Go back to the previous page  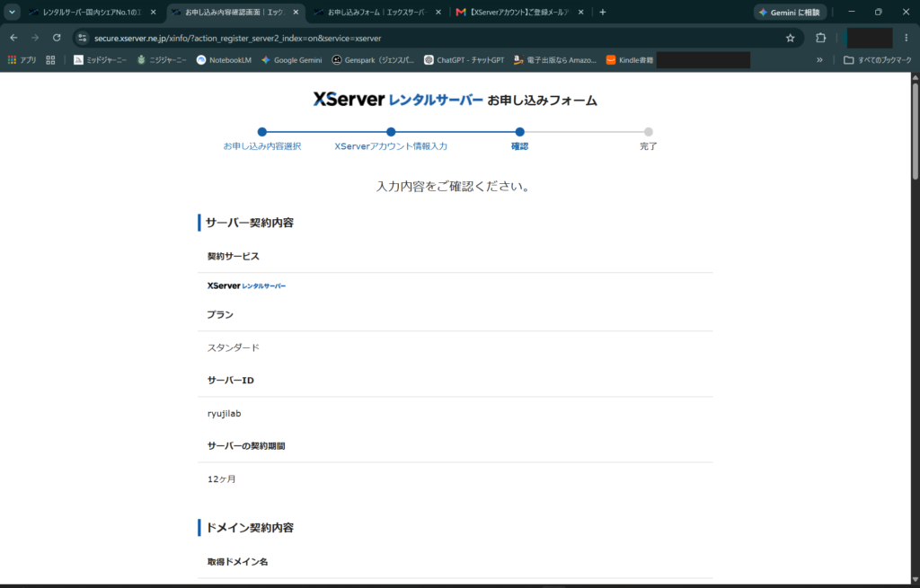tap(13, 38)
